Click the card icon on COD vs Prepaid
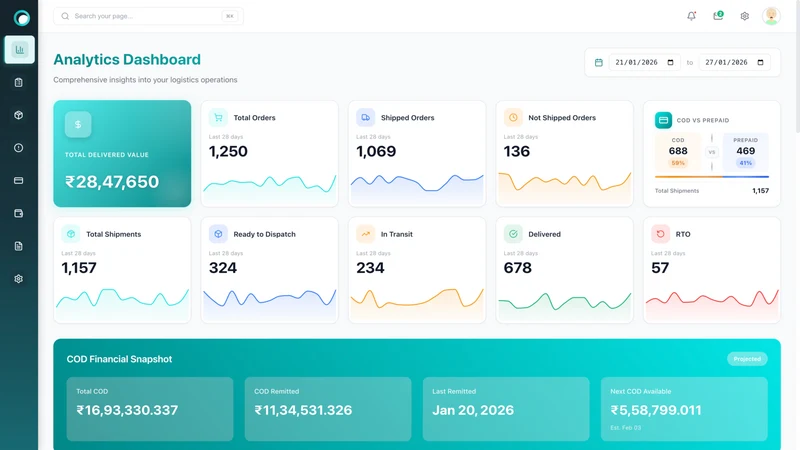This screenshot has width=800, height=450. coord(663,120)
